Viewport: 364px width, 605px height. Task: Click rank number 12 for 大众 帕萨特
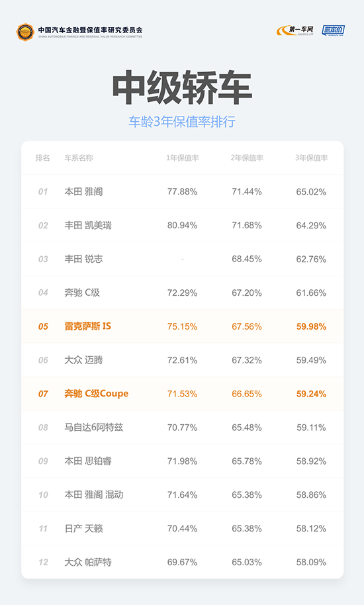(43, 562)
